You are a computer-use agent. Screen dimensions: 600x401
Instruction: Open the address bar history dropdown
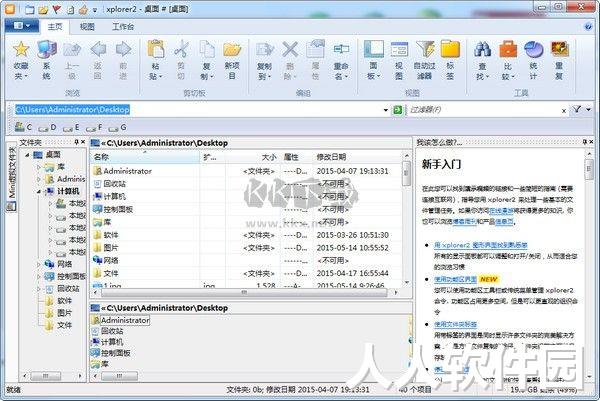[x=386, y=110]
